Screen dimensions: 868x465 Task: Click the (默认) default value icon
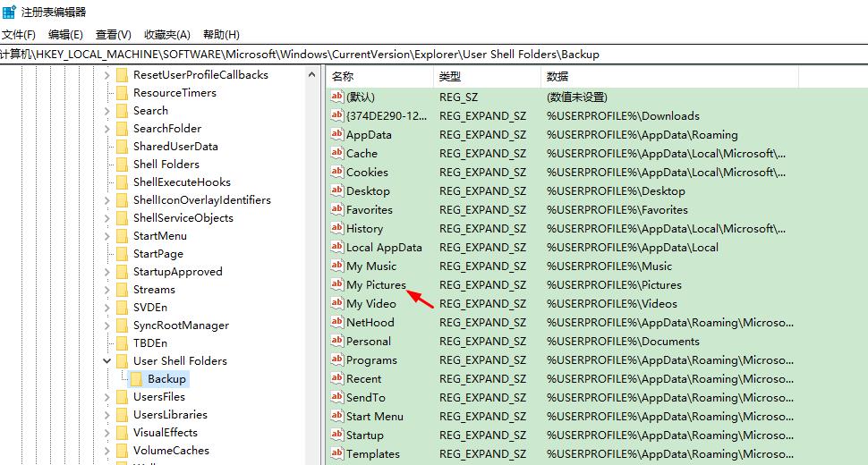(336, 97)
